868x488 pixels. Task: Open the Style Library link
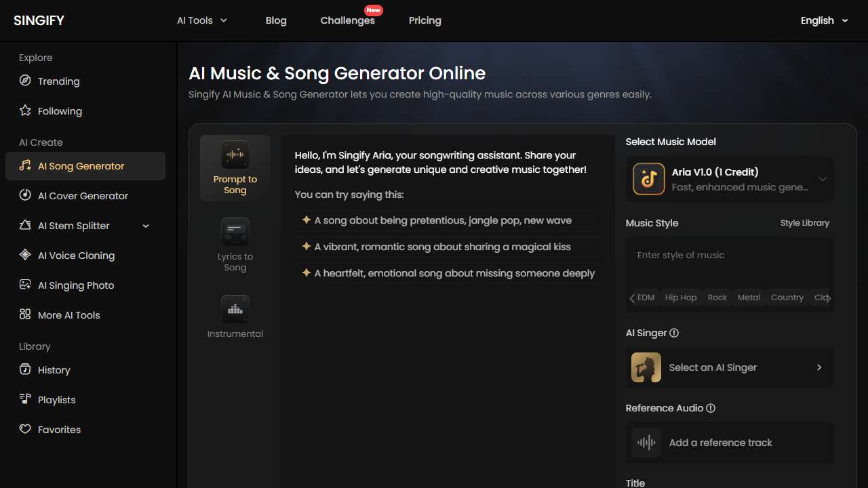pos(805,223)
